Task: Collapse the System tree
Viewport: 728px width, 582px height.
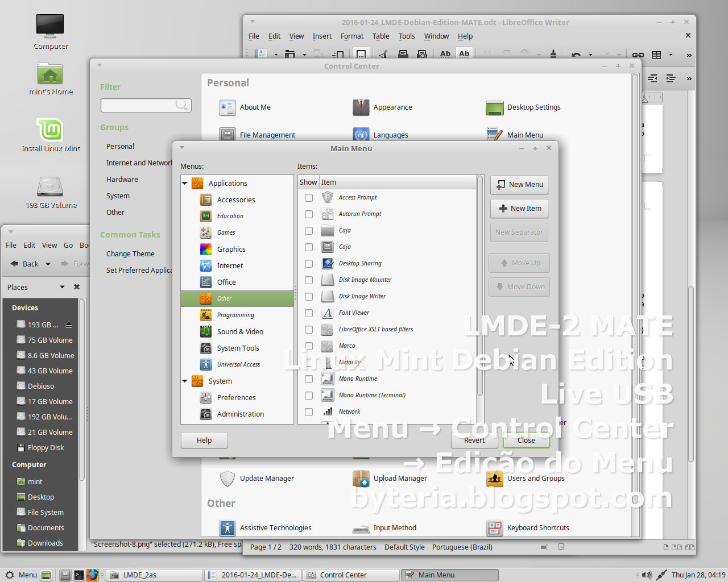Action: pos(184,381)
